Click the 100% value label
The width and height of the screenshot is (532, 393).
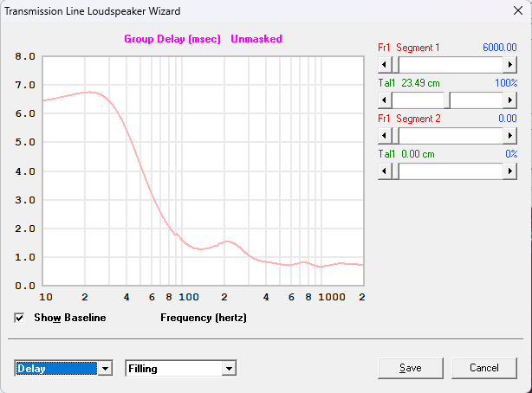coord(506,83)
